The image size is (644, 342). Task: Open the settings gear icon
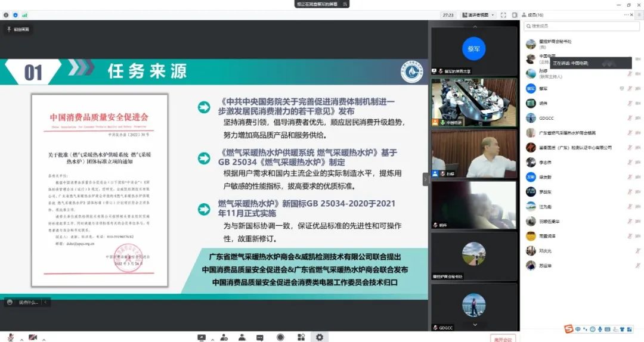320,337
